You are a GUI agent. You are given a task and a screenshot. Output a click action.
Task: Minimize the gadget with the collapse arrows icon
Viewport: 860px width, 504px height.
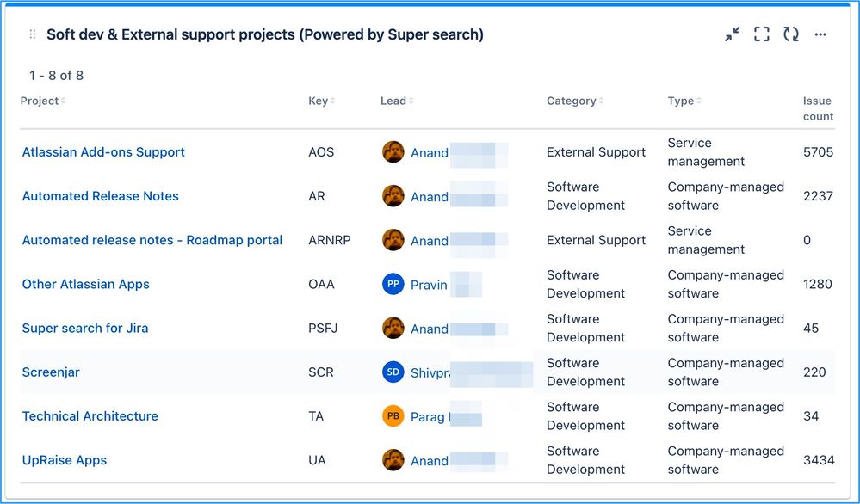point(733,34)
